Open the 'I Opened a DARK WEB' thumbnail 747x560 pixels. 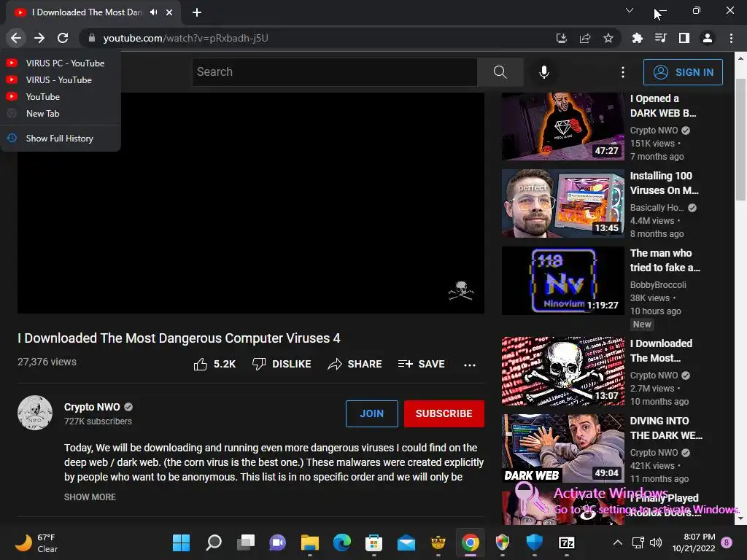(562, 126)
